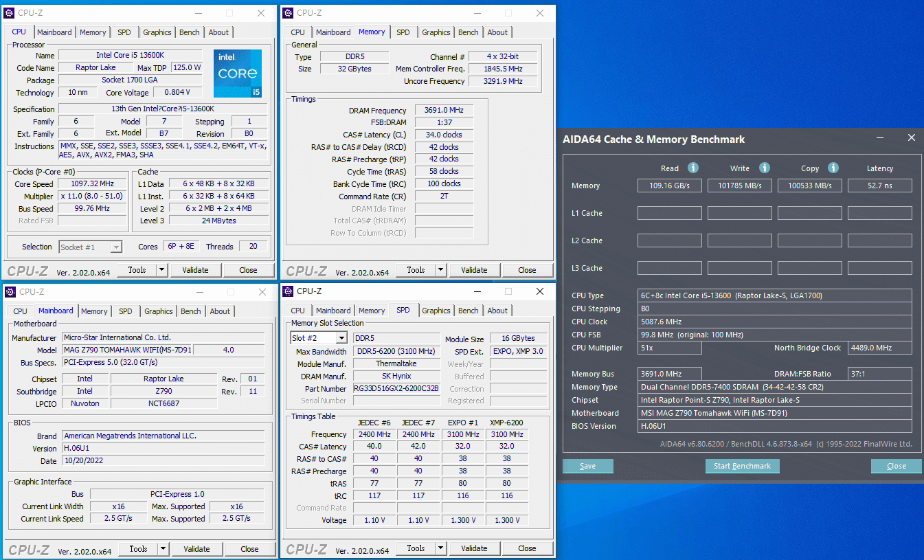Image resolution: width=924 pixels, height=560 pixels.
Task: Open Tools dropdown arrow in Mainboard tab window
Action: [x=164, y=549]
